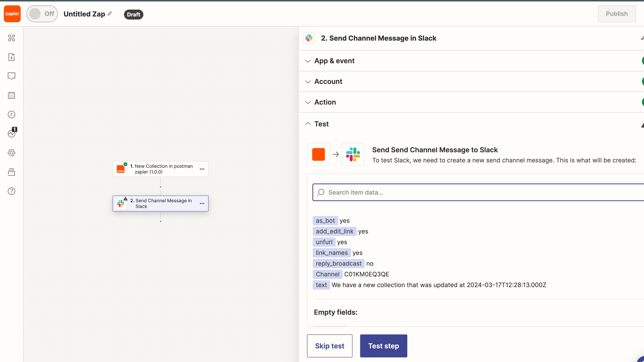Click in the Search item data field

click(475, 192)
